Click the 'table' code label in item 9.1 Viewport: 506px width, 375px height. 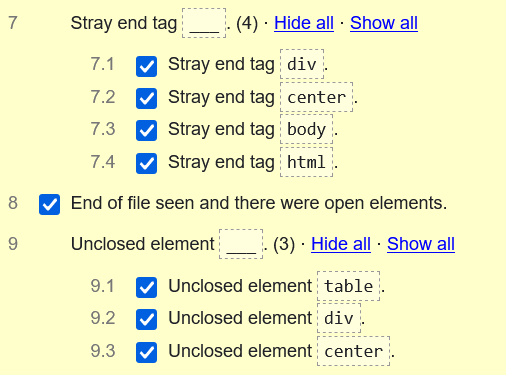348,286
